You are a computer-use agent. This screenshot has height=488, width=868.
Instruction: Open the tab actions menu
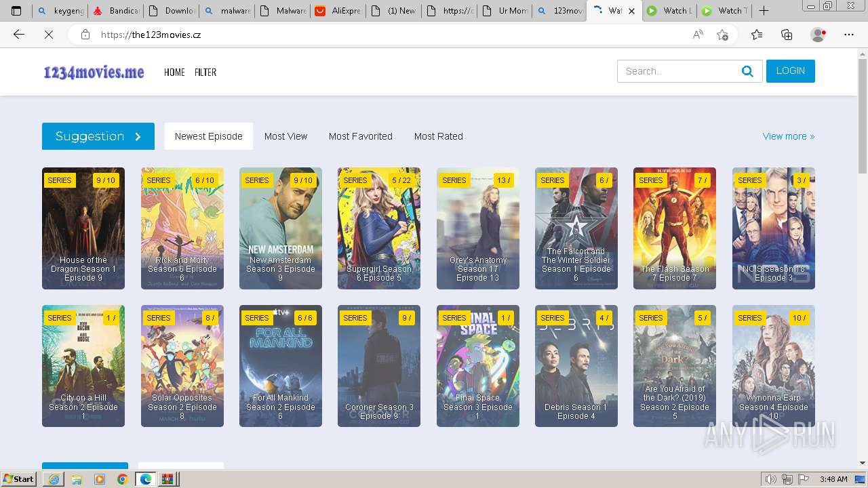(16, 11)
